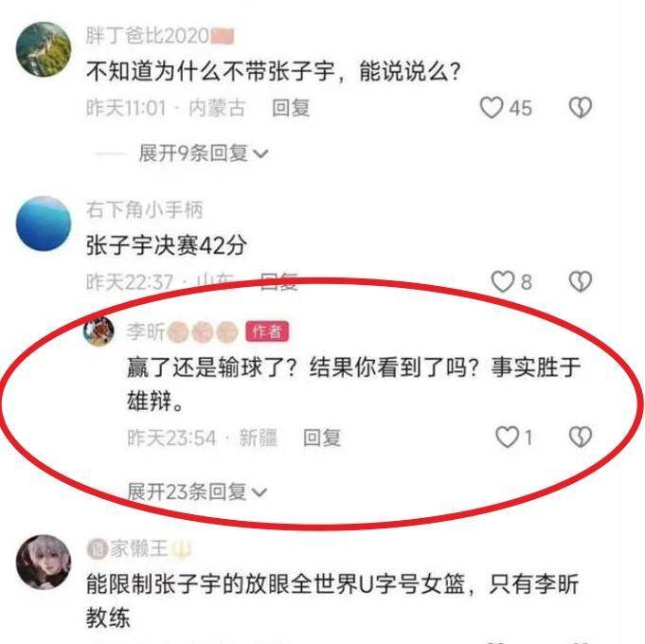The height and width of the screenshot is (644, 645).
Task: Tap the 作者 badge next to 李昕
Action: [267, 331]
